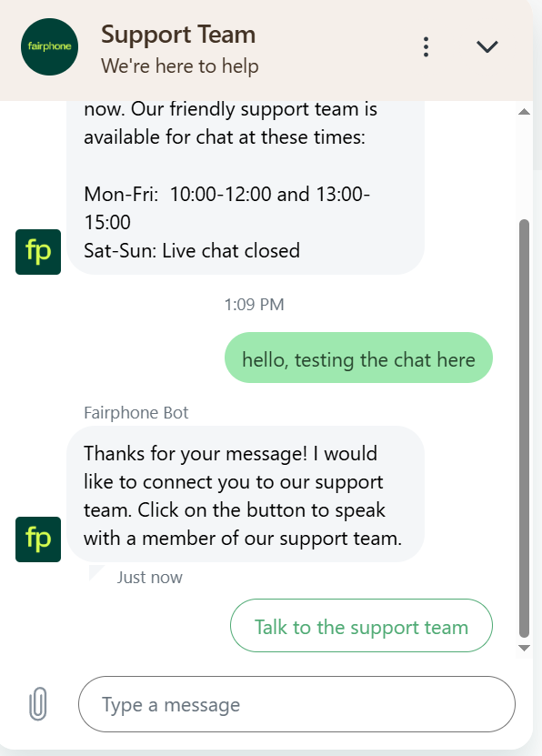Click the 1:09 PM timestamp
The height and width of the screenshot is (756, 542).
coord(254,305)
